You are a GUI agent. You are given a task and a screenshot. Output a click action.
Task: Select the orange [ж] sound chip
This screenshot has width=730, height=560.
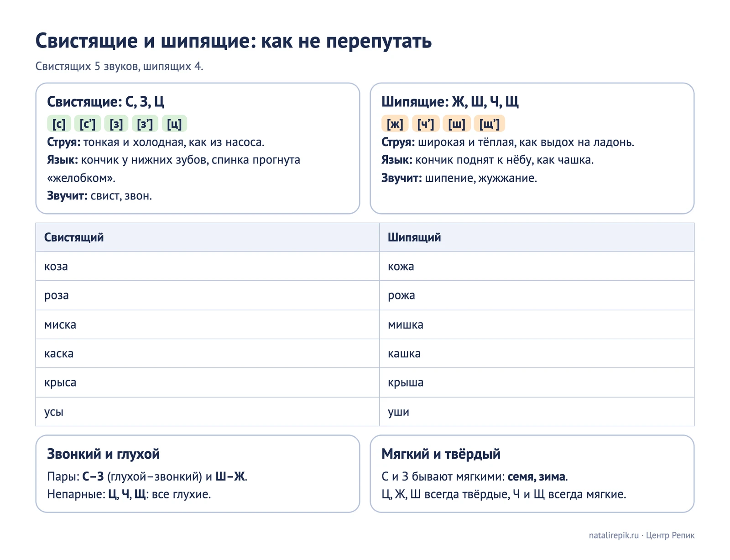coord(395,124)
